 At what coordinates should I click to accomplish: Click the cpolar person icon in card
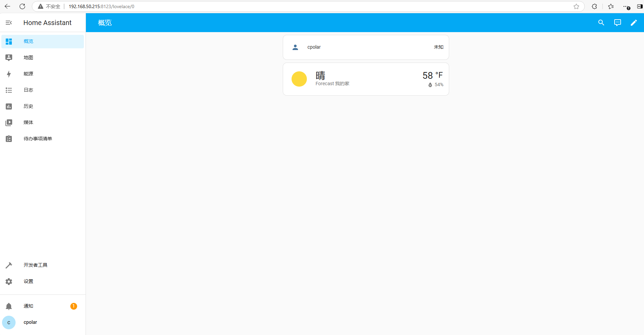[295, 47]
